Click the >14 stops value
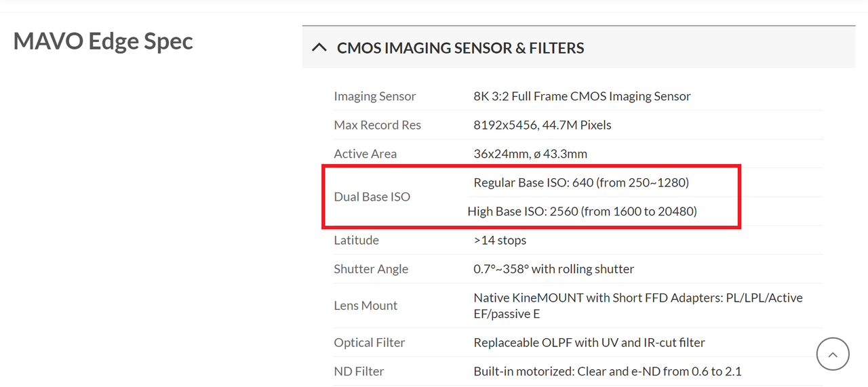 coord(500,241)
